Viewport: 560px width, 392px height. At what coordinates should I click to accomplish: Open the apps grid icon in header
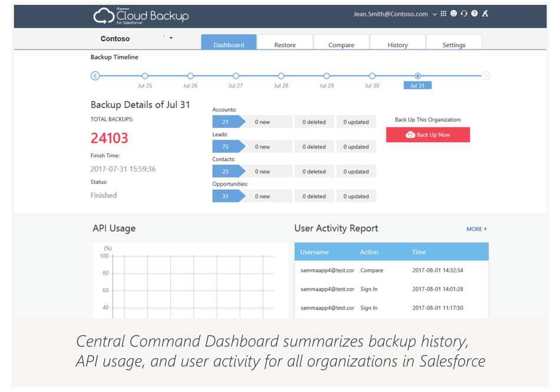pos(443,14)
